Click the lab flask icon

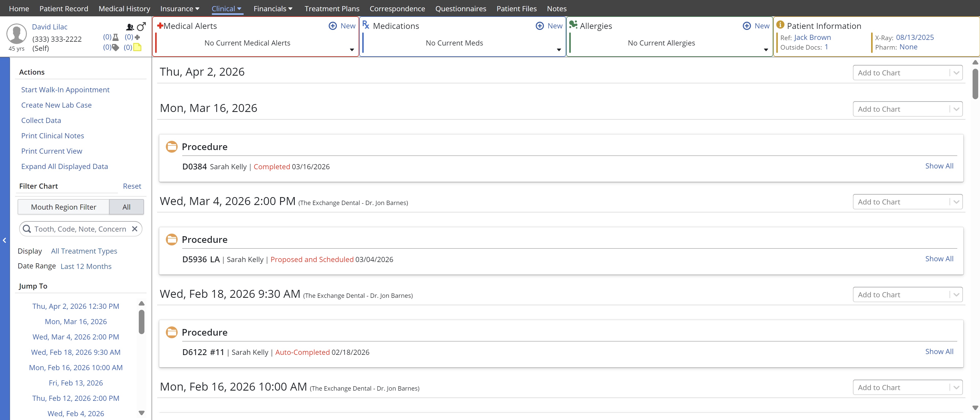click(116, 37)
